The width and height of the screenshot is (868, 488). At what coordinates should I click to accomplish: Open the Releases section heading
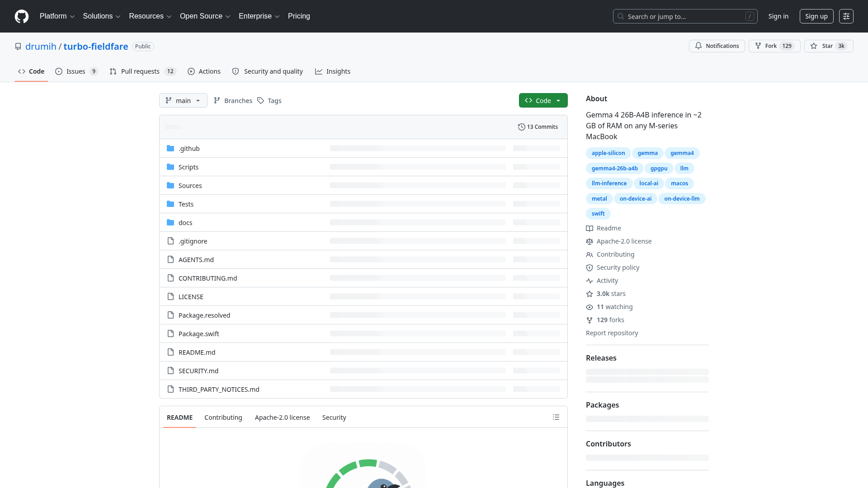(601, 358)
